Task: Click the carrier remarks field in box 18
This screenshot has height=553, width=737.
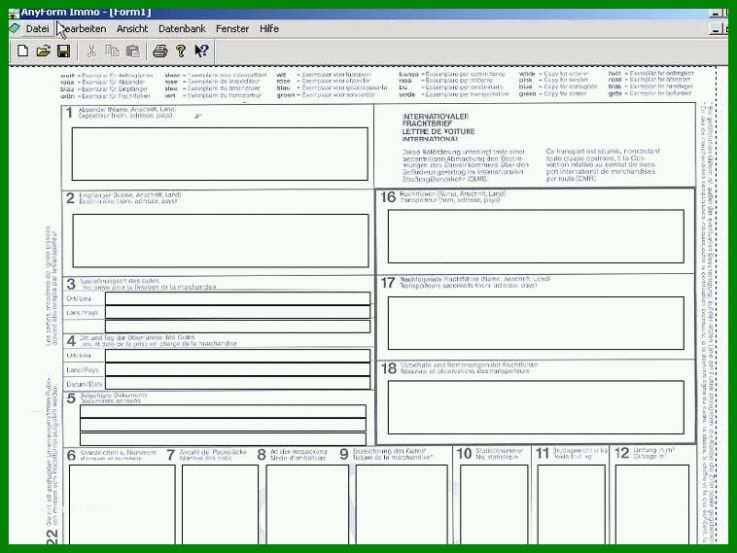Action: 536,407
